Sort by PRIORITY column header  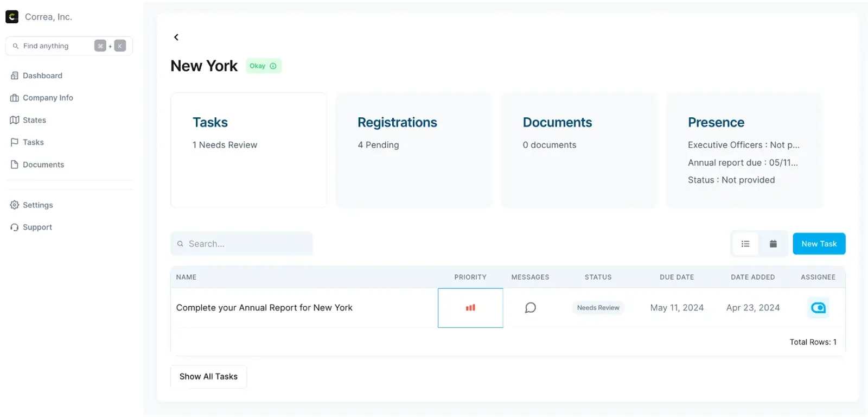(x=470, y=277)
